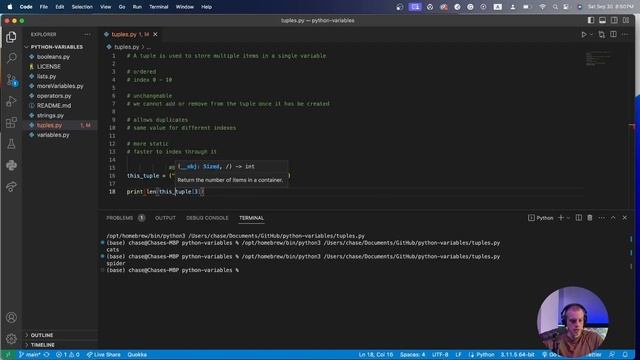Open terminal panel more actions
640x360 pixels.
pos(602,218)
